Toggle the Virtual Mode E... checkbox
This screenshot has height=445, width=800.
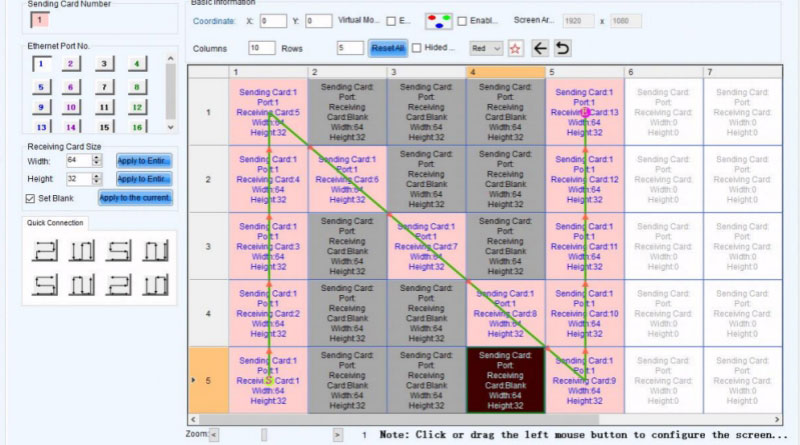point(391,21)
